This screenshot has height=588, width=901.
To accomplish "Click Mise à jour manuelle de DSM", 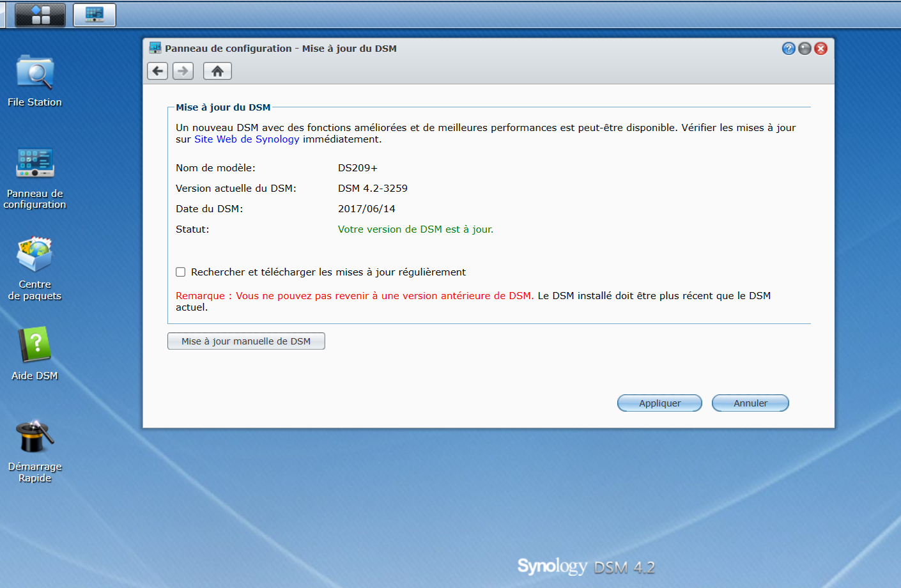I will pyautogui.click(x=246, y=341).
